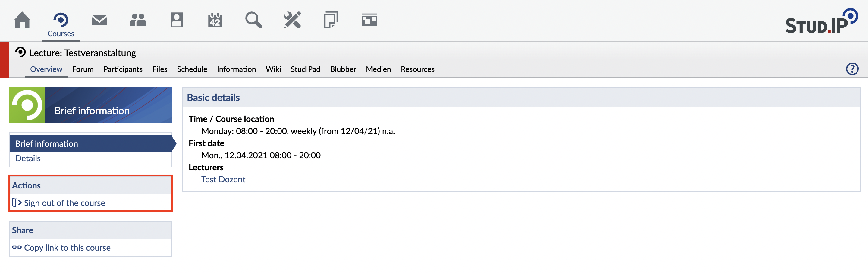868x273 pixels.
Task: Open lecturer Test Dozent profile link
Action: point(223,179)
